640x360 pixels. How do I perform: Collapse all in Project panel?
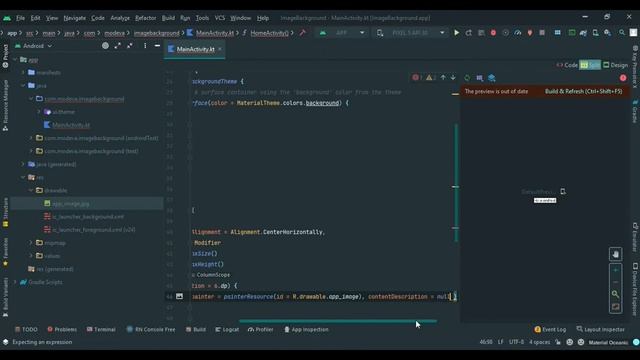130,46
